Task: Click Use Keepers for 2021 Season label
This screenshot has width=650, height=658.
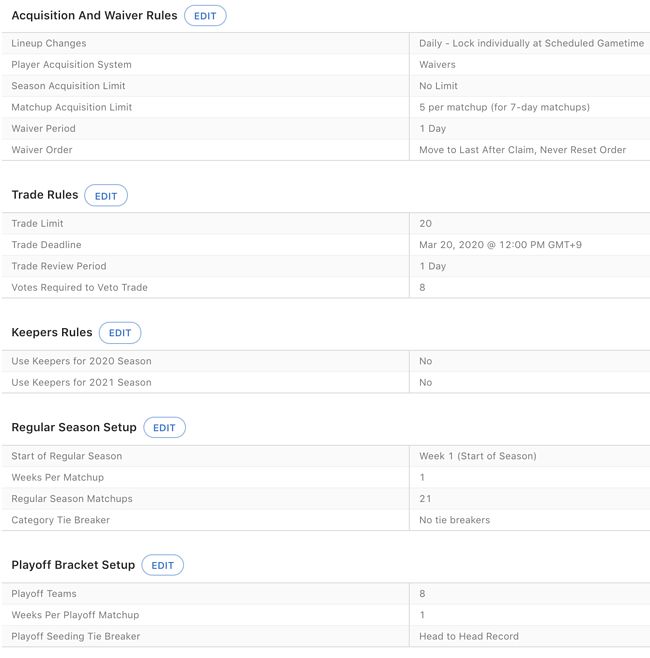Action: tap(81, 382)
